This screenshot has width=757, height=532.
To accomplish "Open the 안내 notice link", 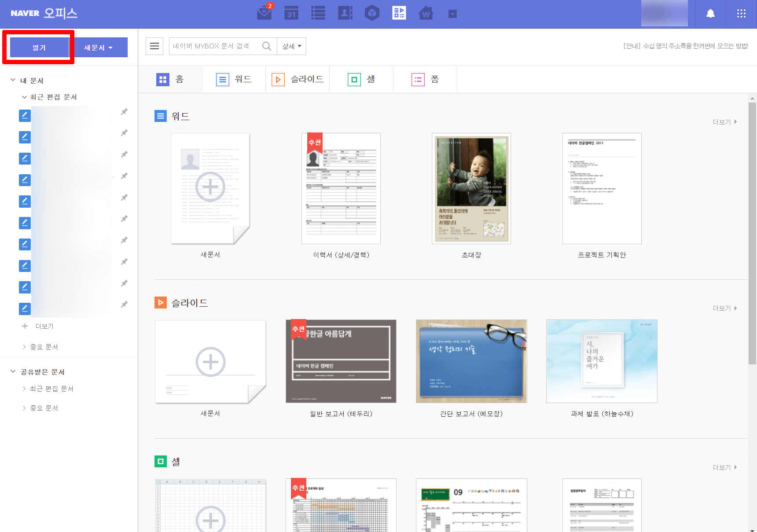I will click(685, 46).
